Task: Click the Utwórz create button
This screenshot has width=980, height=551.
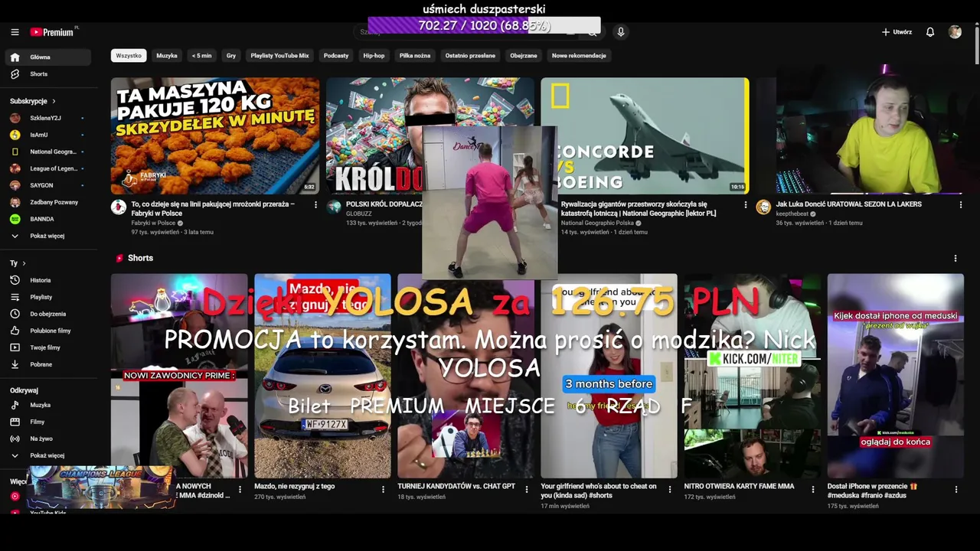Action: pyautogui.click(x=897, y=32)
